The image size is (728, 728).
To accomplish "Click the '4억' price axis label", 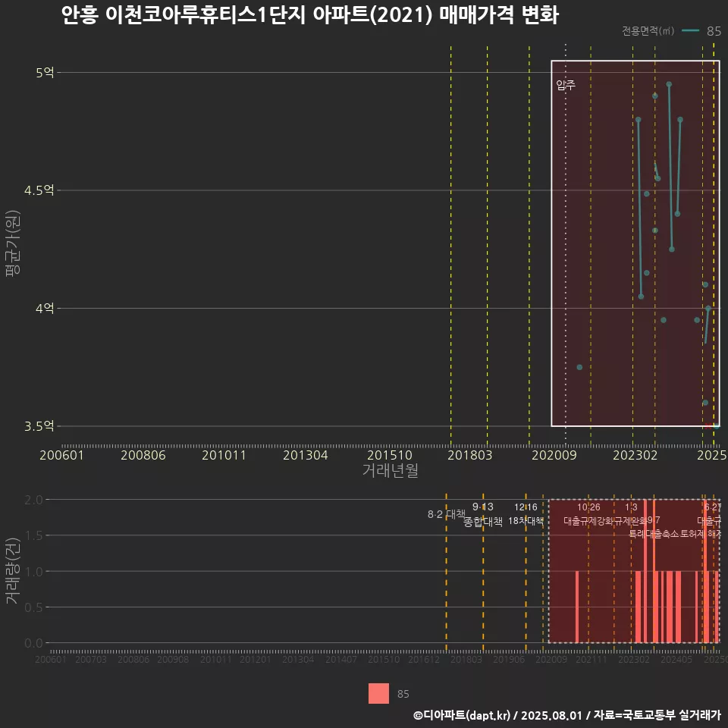I will pyautogui.click(x=45, y=309).
